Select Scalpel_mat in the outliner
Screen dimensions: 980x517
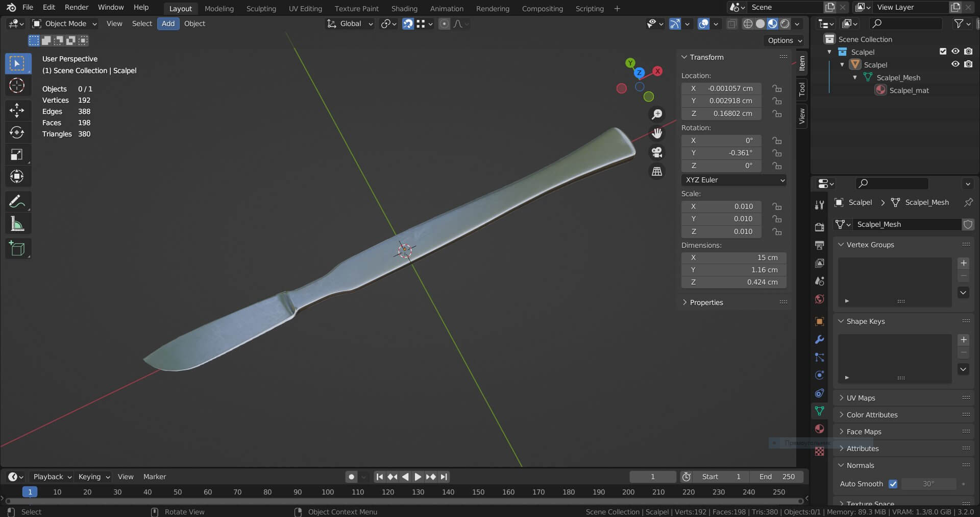[x=909, y=90]
